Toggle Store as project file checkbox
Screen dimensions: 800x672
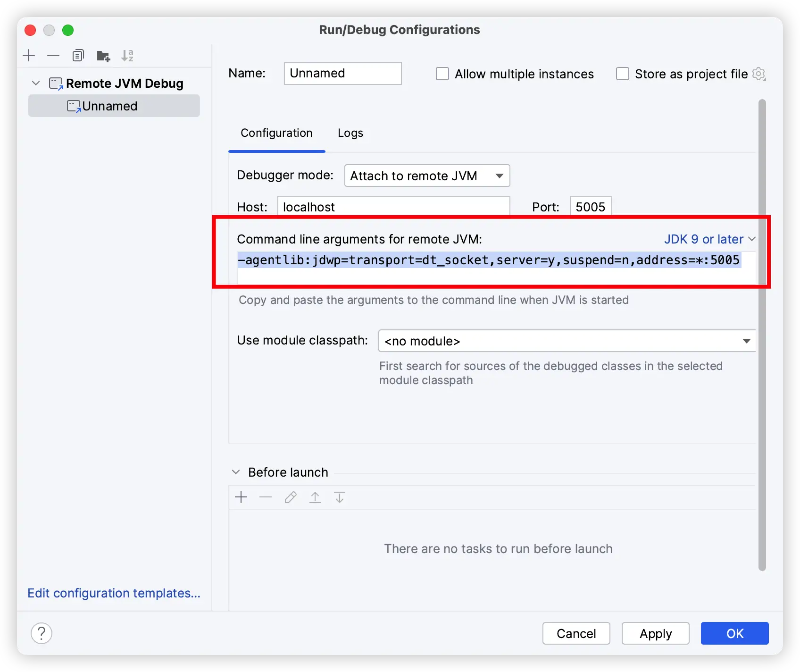pos(623,74)
